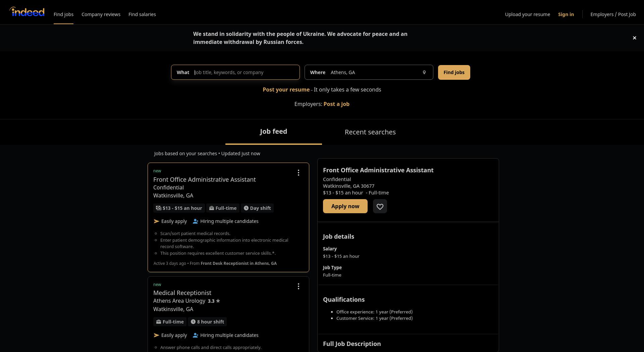Screen dimensions: 644x352
Task: Open options menu for Front Office Administrative Assistant card
Action: tap(298, 173)
